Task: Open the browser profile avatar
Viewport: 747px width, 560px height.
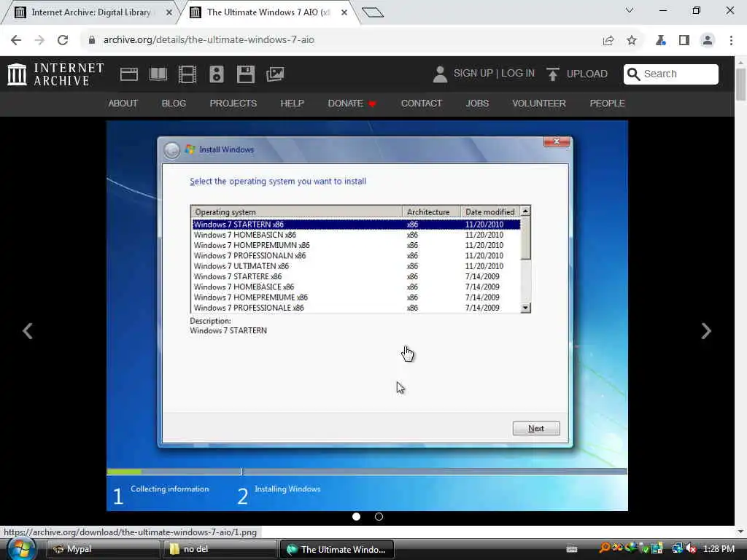Action: tap(708, 41)
